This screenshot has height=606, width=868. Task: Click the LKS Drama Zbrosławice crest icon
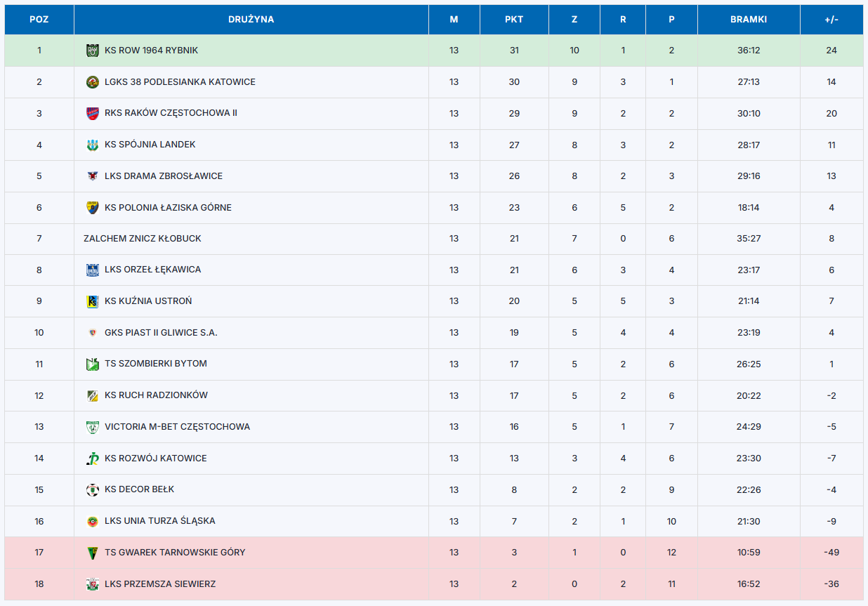tap(92, 176)
